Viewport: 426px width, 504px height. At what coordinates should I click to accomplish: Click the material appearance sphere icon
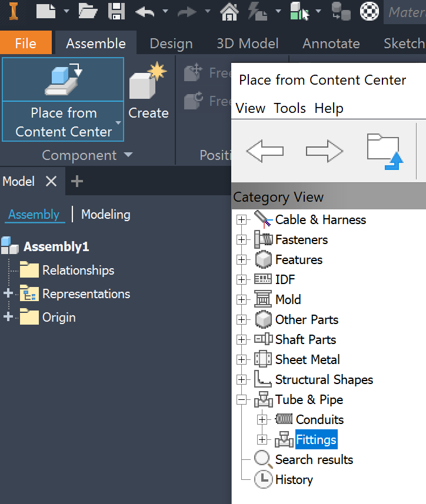[370, 11]
